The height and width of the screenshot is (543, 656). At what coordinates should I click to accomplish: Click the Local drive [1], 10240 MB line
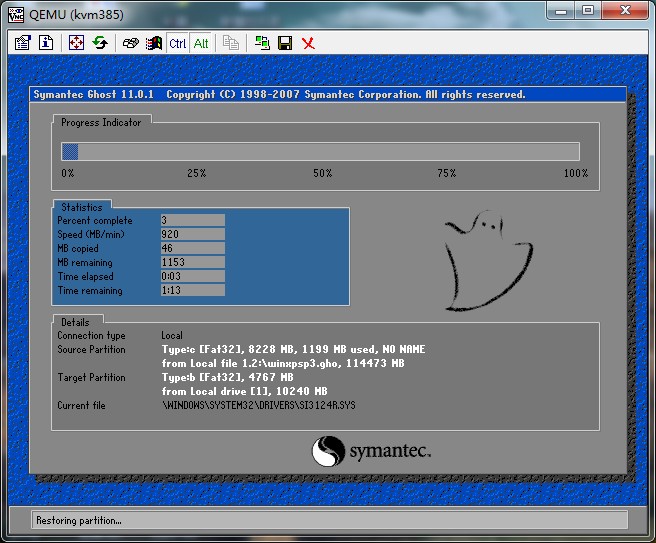244,391
